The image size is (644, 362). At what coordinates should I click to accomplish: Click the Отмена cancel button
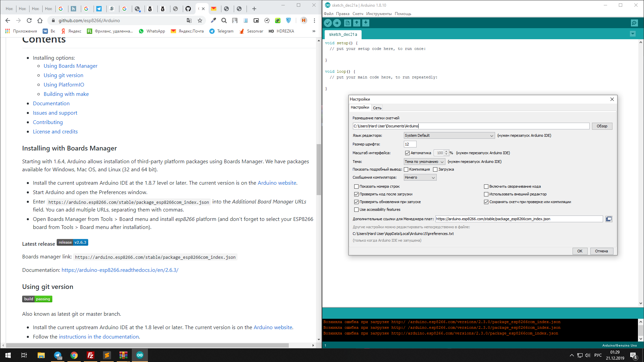coord(601,251)
